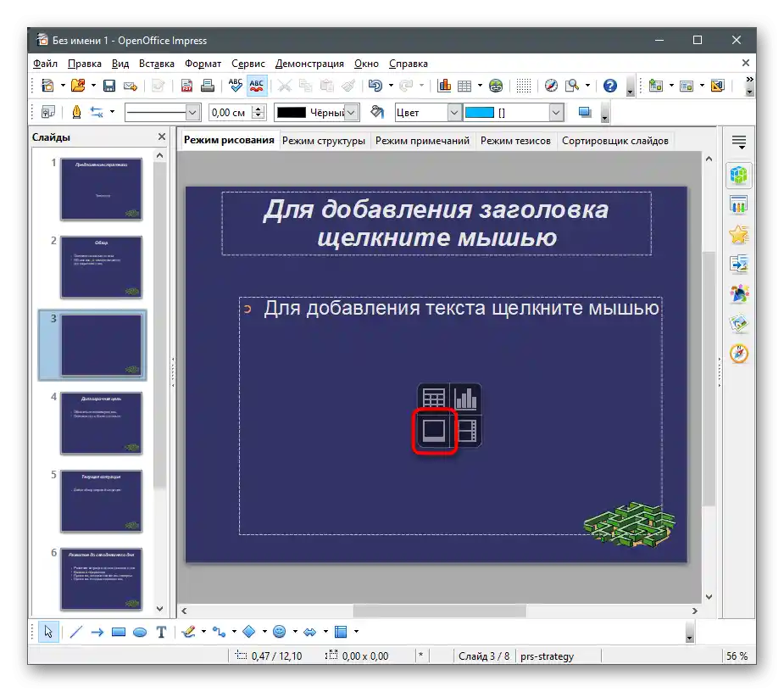784x692 pixels.
Task: Click the New document icon
Action: pyautogui.click(x=47, y=86)
